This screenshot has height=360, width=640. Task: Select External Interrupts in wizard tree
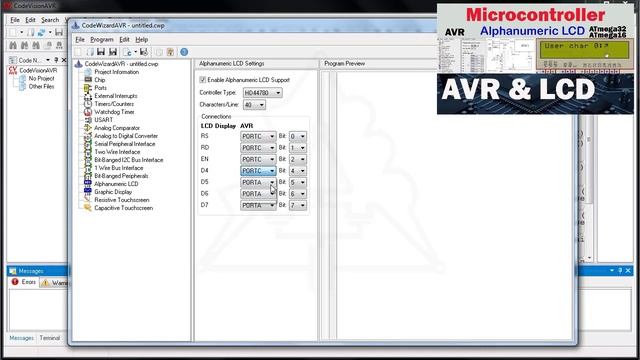tap(116, 96)
